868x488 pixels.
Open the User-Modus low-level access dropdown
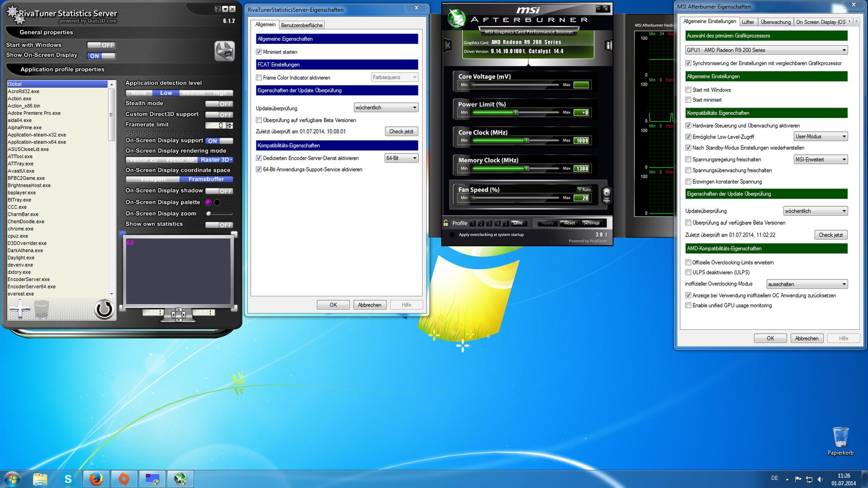[821, 137]
